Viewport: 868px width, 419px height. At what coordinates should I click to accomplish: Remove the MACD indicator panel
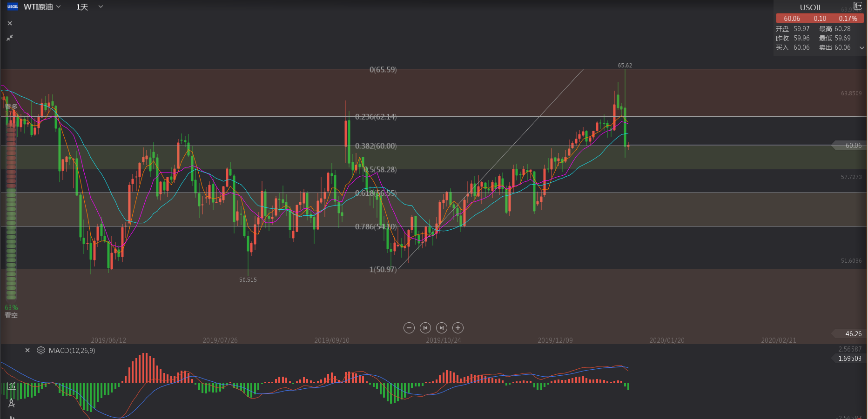tap(27, 350)
